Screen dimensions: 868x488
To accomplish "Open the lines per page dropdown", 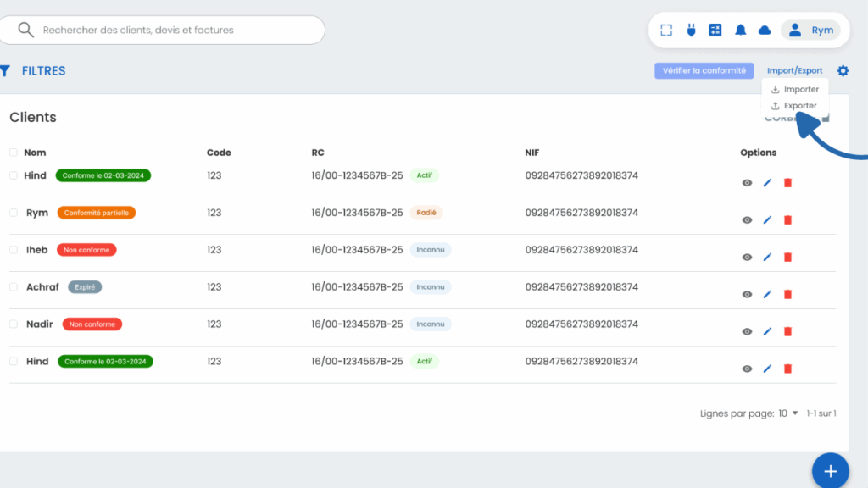I will point(788,413).
